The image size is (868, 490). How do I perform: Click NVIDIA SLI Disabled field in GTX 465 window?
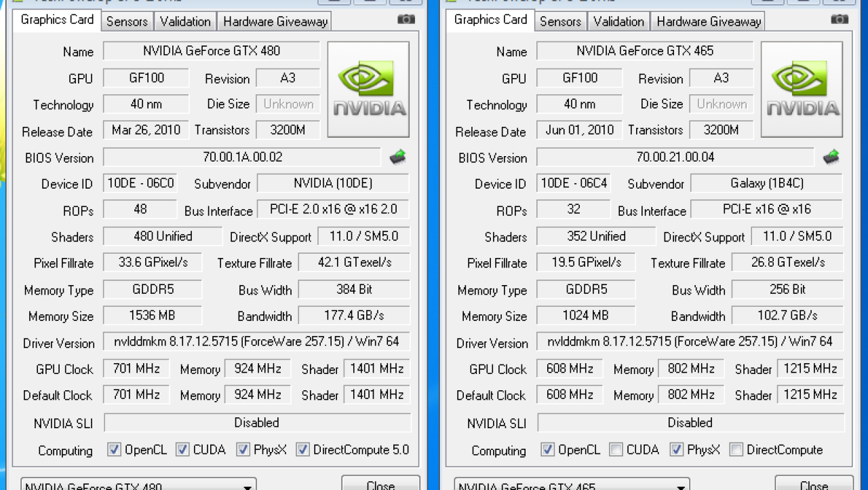[x=690, y=423]
